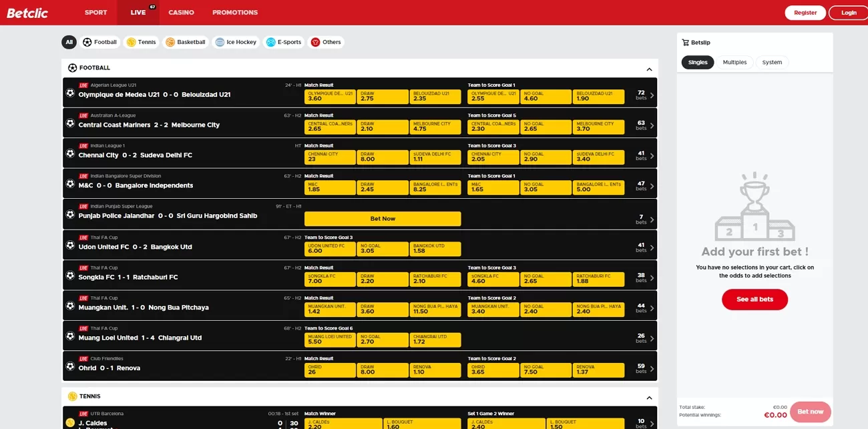Image resolution: width=868 pixels, height=429 pixels.
Task: Open all 7 bets for Punjab Police Jalandhar
Action: (645, 220)
